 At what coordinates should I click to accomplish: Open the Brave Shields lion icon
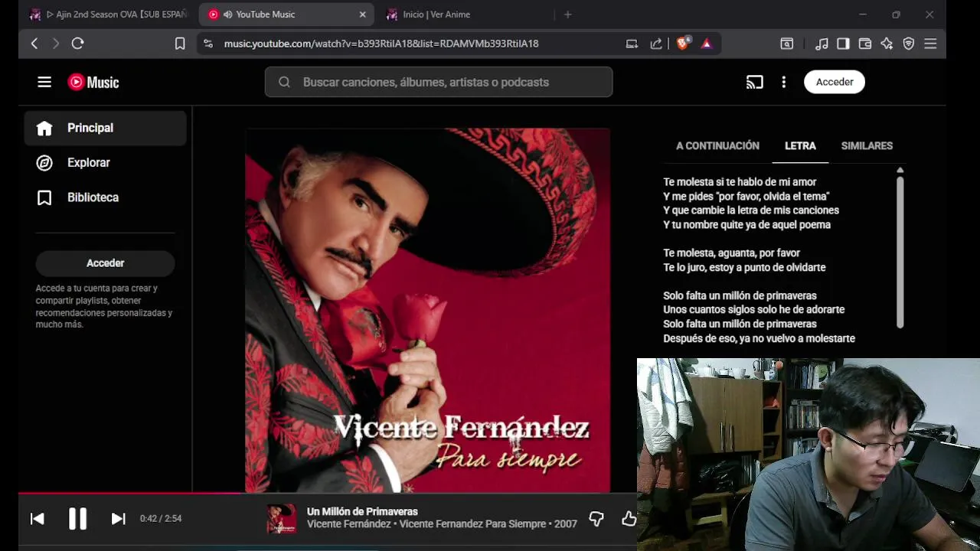[683, 44]
